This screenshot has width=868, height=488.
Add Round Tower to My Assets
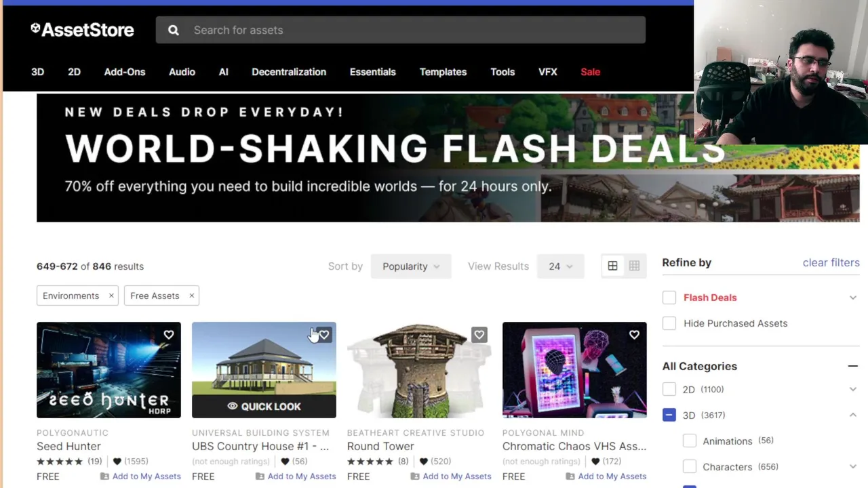tap(451, 476)
